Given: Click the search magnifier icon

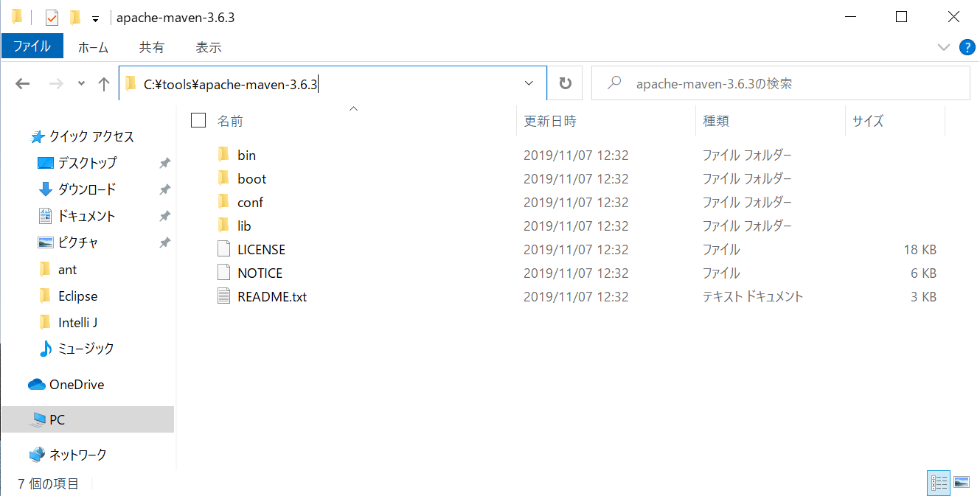Looking at the screenshot, I should coord(614,83).
